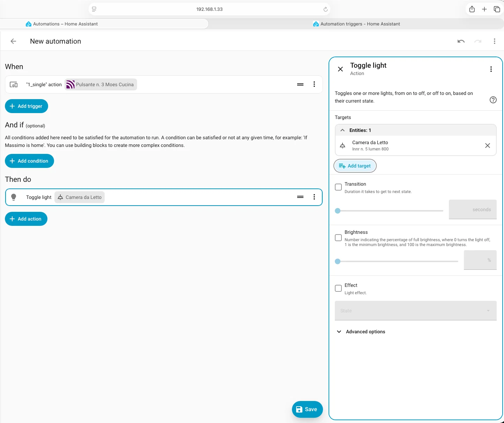Click Pulsante n. 3 Moes Cucina chip

(101, 84)
